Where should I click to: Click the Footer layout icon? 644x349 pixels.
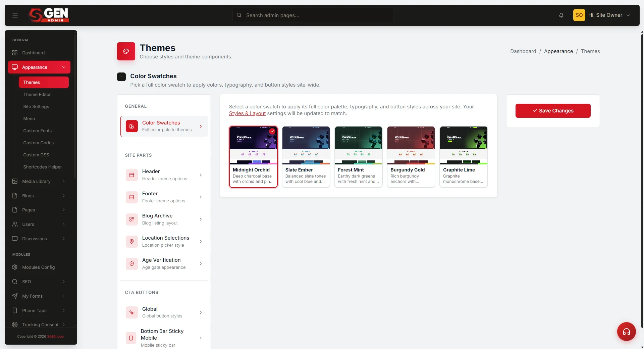(131, 197)
